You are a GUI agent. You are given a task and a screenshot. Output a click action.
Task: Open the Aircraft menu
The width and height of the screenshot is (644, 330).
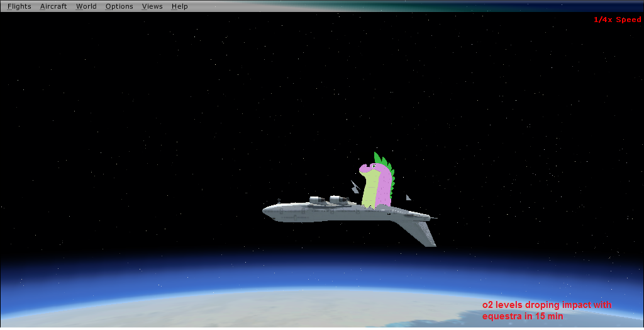[x=53, y=6]
